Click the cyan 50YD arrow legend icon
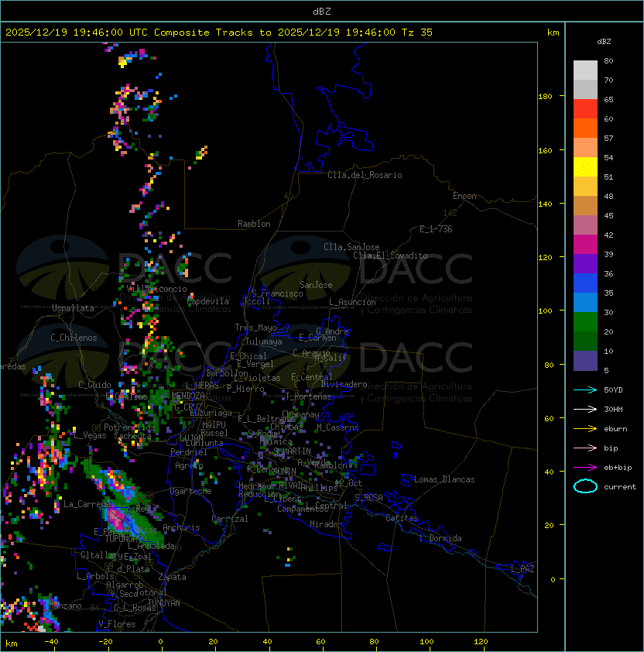Screen dimensions: 644x652 (x=585, y=389)
